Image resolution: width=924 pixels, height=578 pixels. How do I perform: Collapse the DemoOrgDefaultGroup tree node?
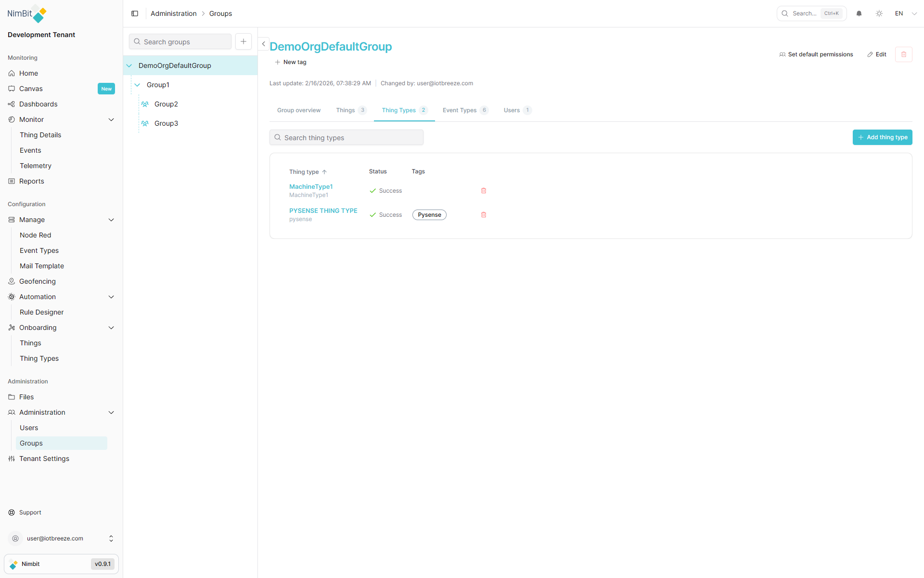pos(129,66)
